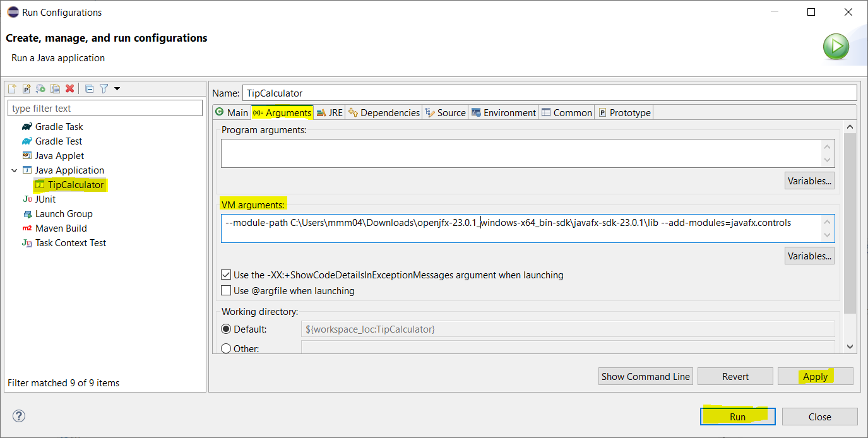This screenshot has height=438, width=868.
Task: Toggle ShowCodeDetailsInExceptionMessages checkbox
Action: 226,275
